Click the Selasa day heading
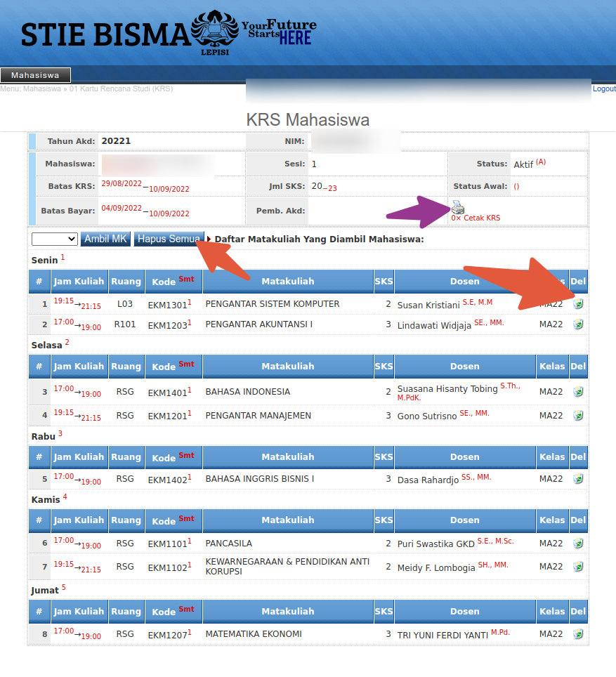The image size is (616, 677). point(46,345)
